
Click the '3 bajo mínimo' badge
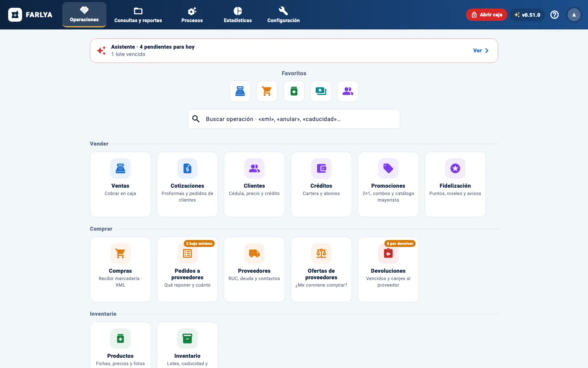199,244
